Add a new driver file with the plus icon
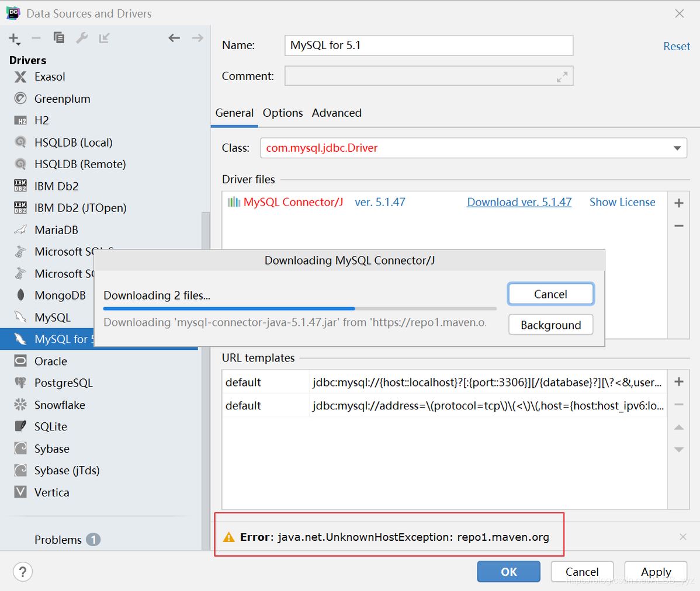This screenshot has height=591, width=700. click(678, 203)
